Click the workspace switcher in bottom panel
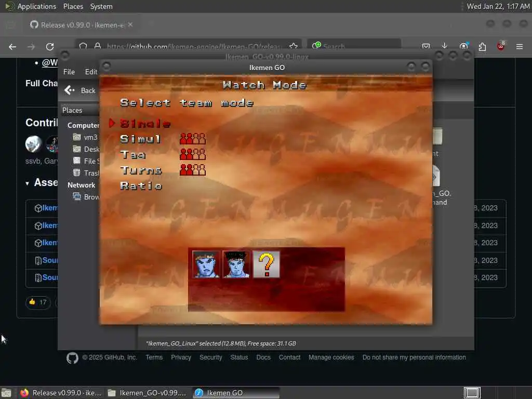The height and width of the screenshot is (399, 532). click(472, 393)
